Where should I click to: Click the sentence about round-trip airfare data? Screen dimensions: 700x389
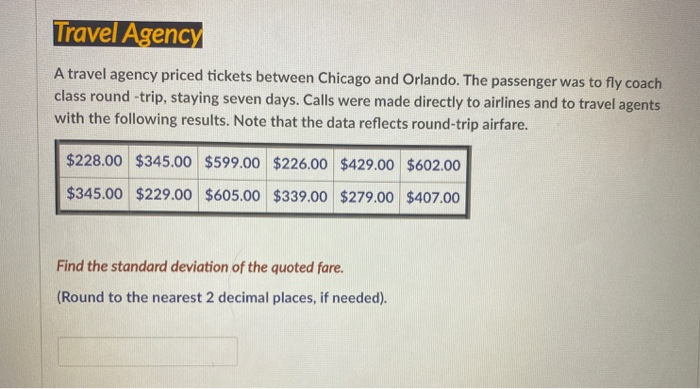[381, 122]
